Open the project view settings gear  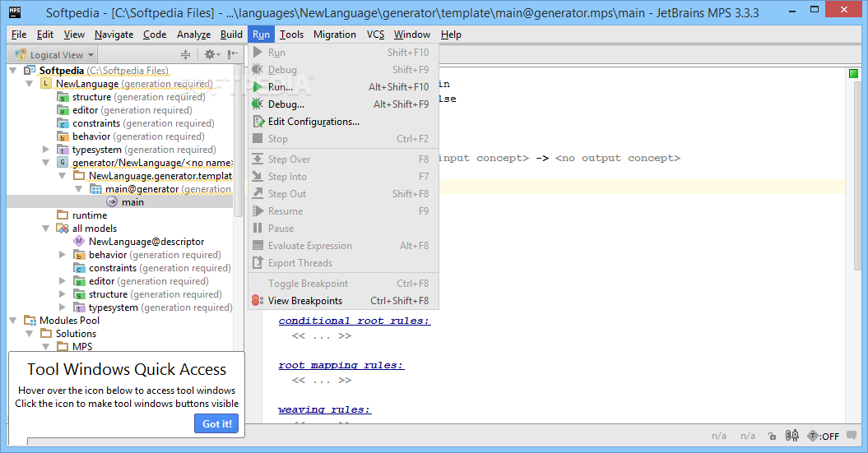point(212,54)
